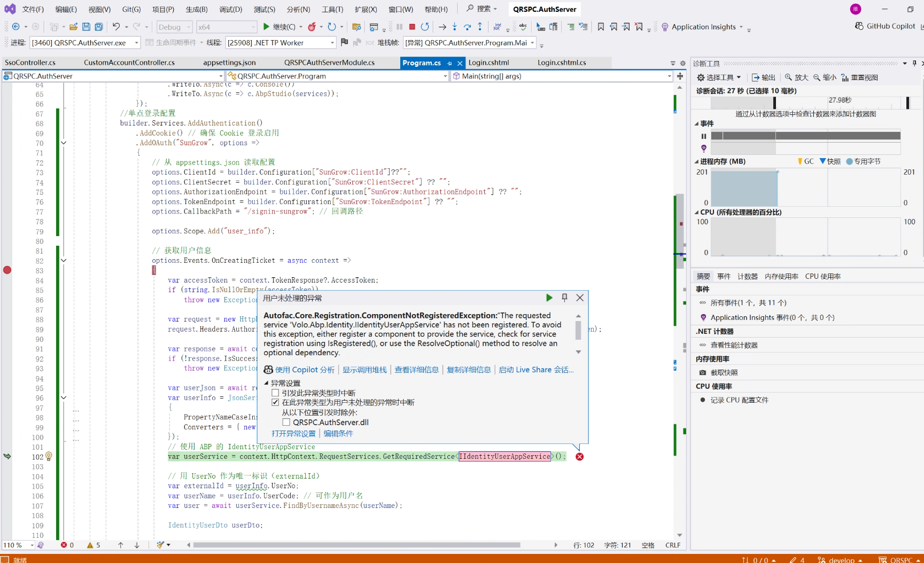Click the Save All toolbar icon
This screenshot has height=563, width=924.
[x=99, y=27]
